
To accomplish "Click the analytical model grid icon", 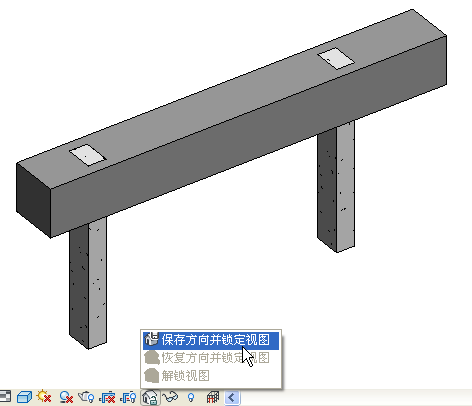I will click(213, 397).
